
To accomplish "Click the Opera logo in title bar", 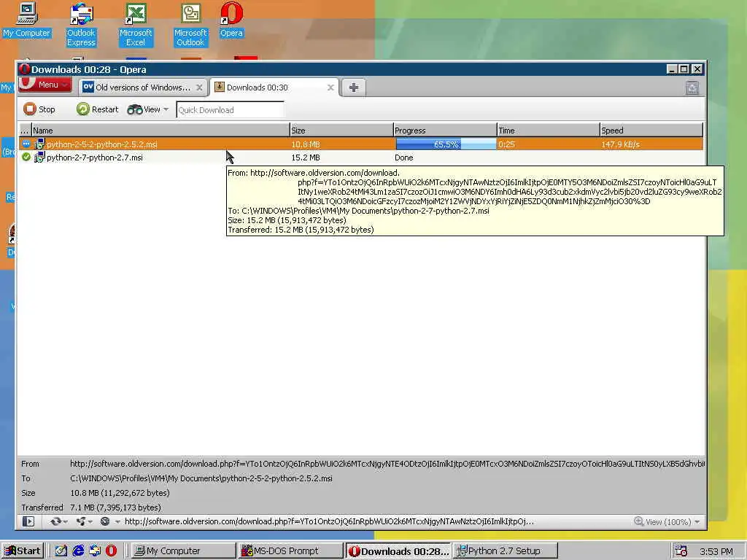I will pyautogui.click(x=24, y=69).
